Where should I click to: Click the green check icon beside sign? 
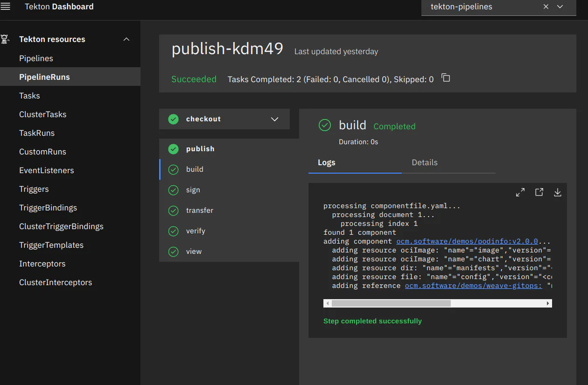click(173, 190)
